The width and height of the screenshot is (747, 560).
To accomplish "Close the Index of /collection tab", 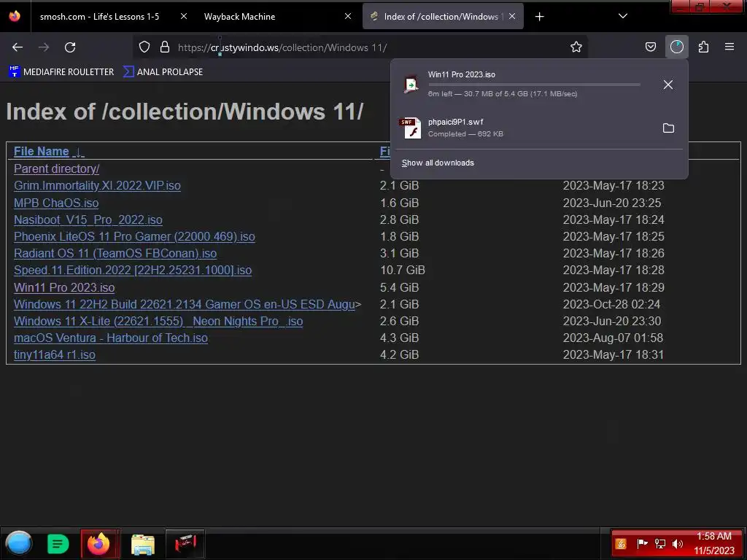I will [x=512, y=16].
